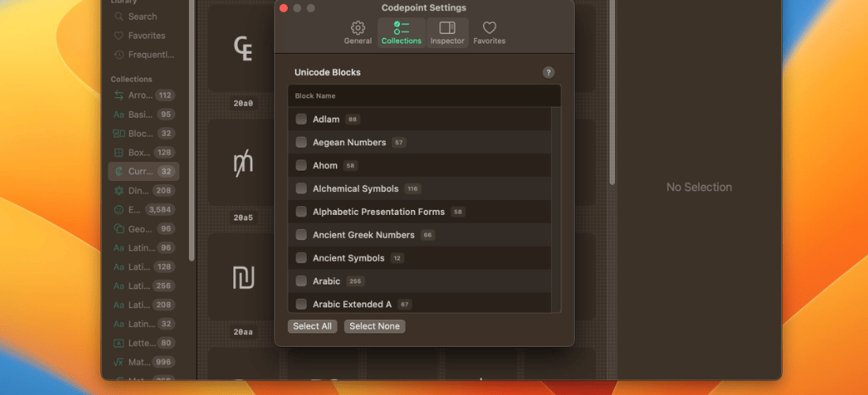Select the Box Drawing collection icon
This screenshot has height=395, width=868.
(x=119, y=152)
